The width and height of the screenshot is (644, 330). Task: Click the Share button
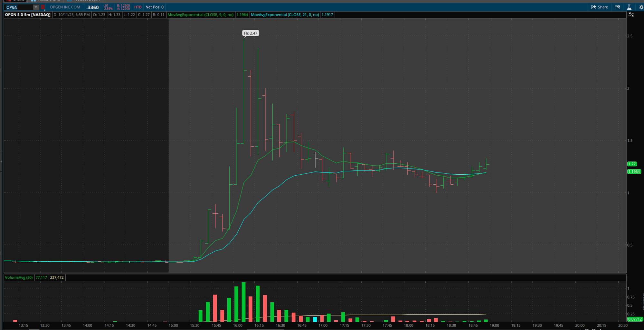click(x=600, y=7)
